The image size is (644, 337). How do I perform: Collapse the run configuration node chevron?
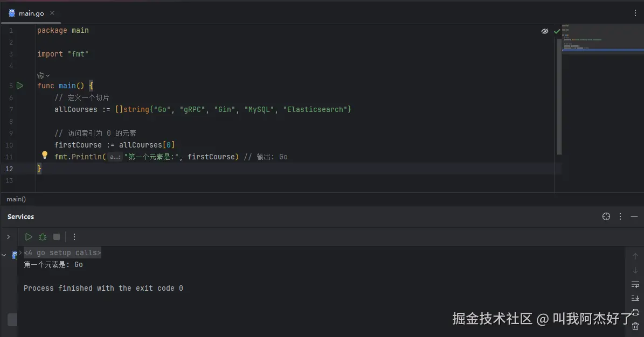coord(4,255)
